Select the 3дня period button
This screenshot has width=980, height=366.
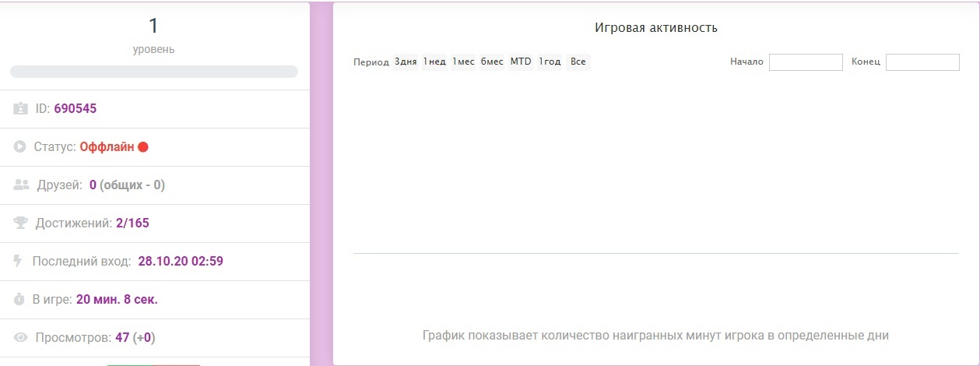(x=406, y=62)
